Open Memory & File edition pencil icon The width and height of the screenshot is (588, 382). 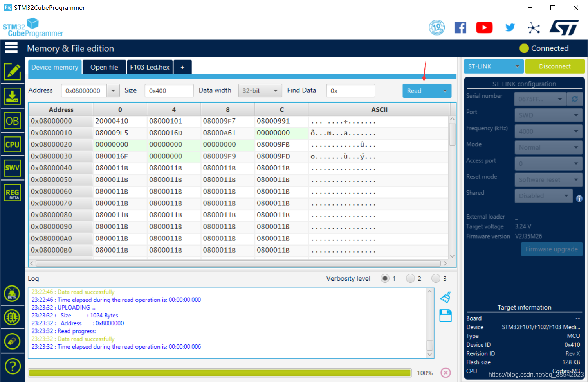(x=13, y=72)
